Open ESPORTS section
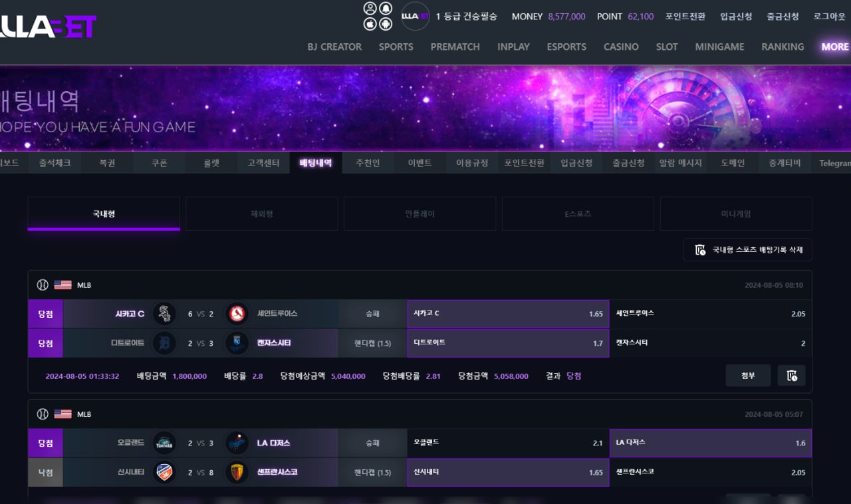 (566, 47)
